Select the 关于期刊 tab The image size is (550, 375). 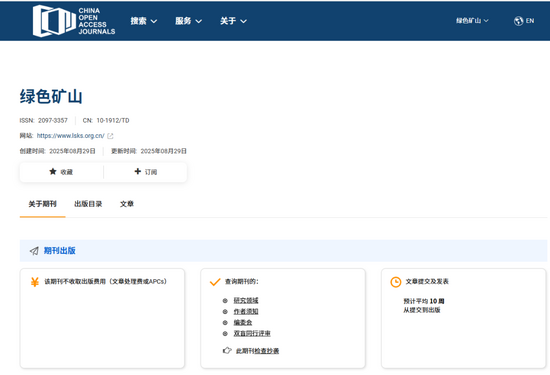coord(42,204)
